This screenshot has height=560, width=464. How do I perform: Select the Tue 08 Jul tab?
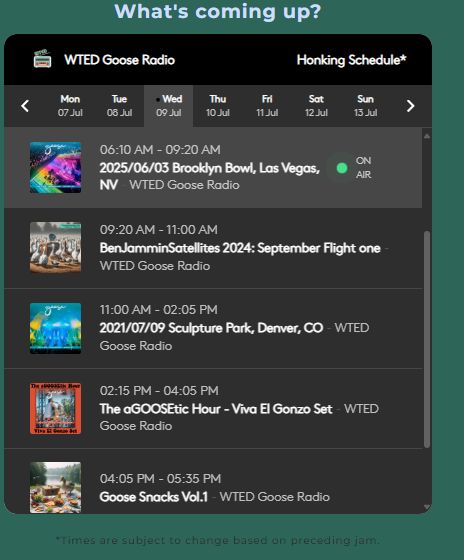coord(119,106)
